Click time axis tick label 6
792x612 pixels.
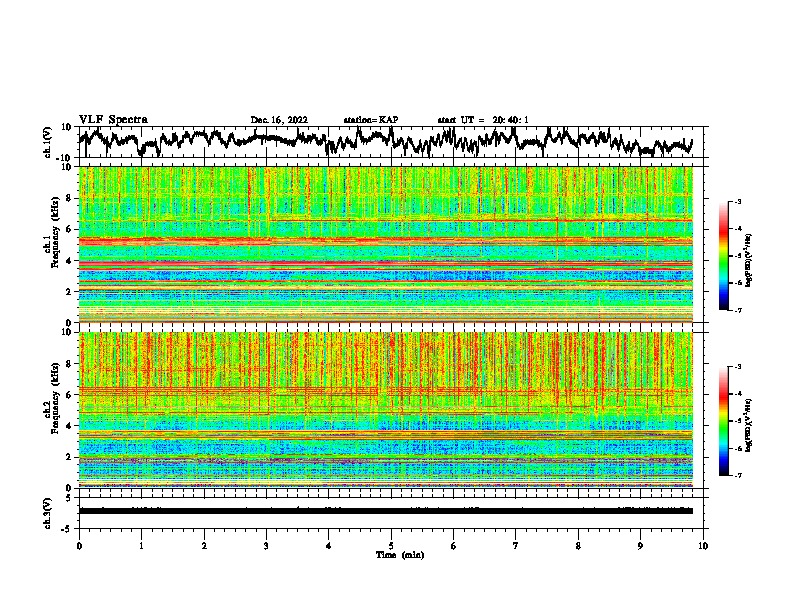pyautogui.click(x=454, y=546)
